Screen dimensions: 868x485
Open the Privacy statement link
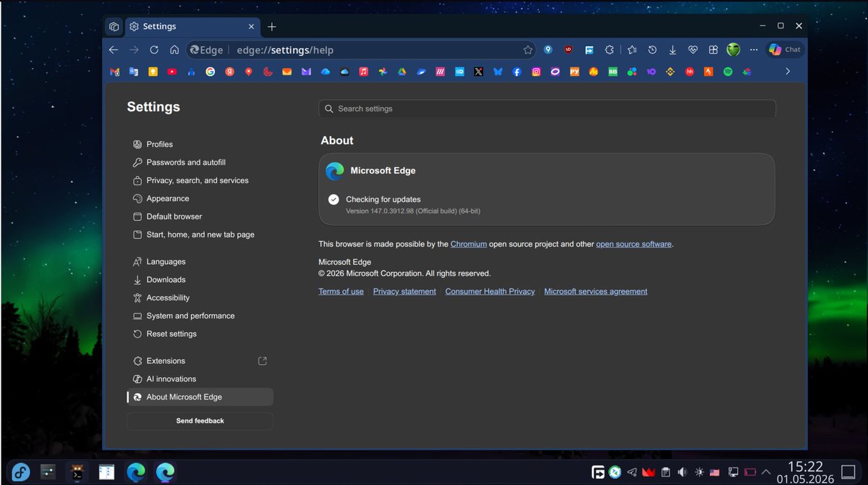tap(404, 291)
